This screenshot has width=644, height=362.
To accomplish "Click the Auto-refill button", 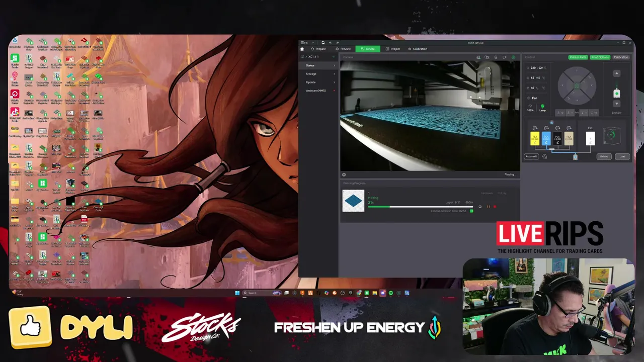I will pyautogui.click(x=531, y=156).
